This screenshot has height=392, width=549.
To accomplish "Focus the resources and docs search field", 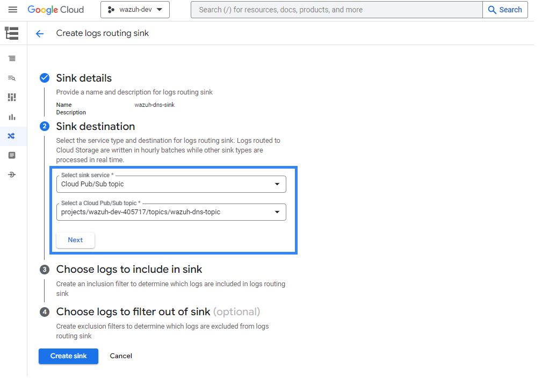I will tap(336, 10).
